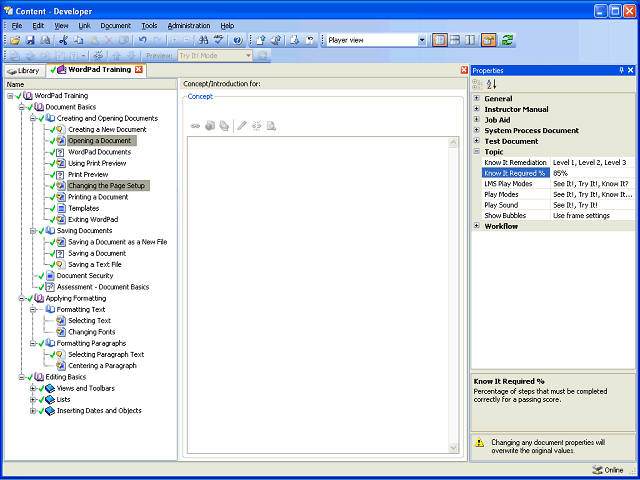The width and height of the screenshot is (640, 480).
Task: Run the spelling check ABC icon
Action: [x=219, y=40]
